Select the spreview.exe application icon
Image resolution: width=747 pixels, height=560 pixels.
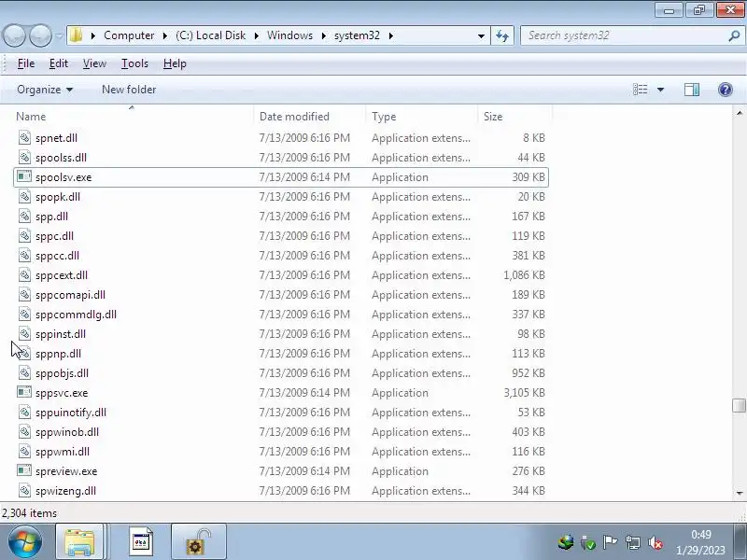tap(24, 471)
